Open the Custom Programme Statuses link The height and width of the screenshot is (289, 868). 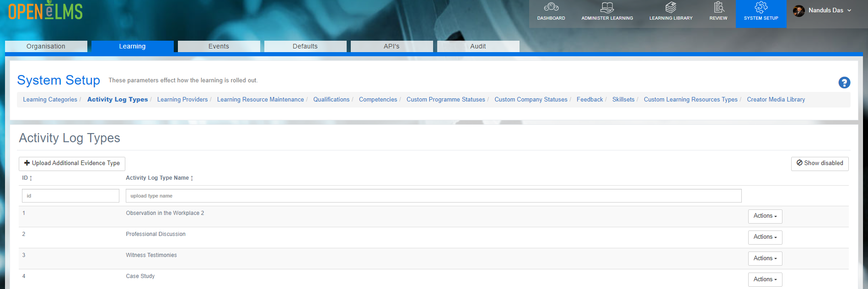coord(446,100)
